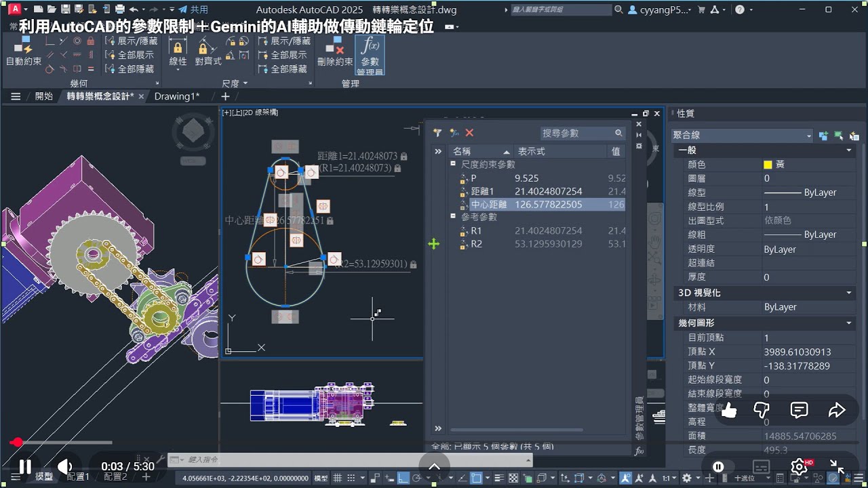Click the Undo arrow icon
The height and width of the screenshot is (488, 868).
[134, 9]
